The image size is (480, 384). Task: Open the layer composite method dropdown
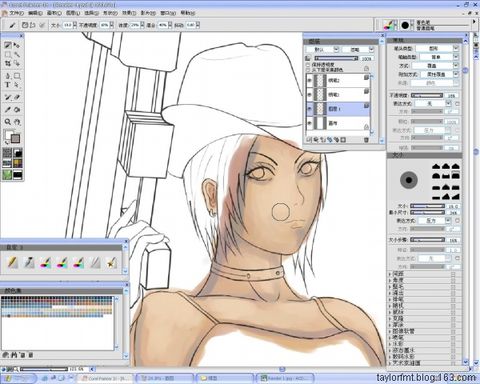322,49
